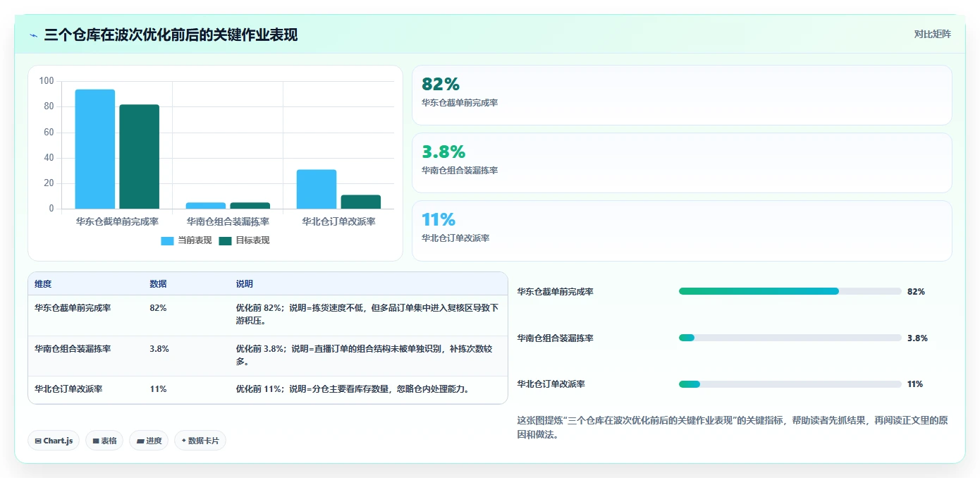Click progress label 华北仓订单改派率
The height and width of the screenshot is (478, 980).
pyautogui.click(x=551, y=384)
